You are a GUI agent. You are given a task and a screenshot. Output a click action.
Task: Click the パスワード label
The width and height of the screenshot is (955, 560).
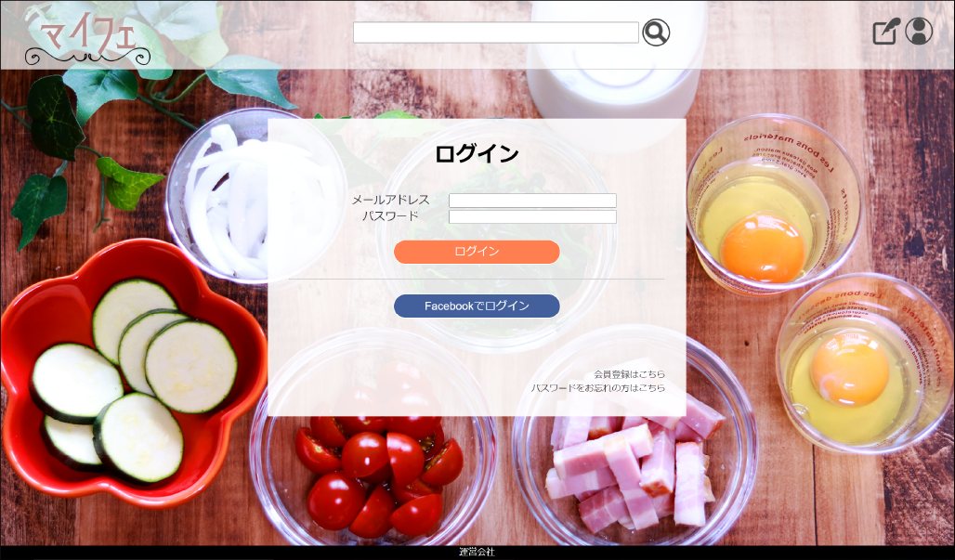pos(390,216)
